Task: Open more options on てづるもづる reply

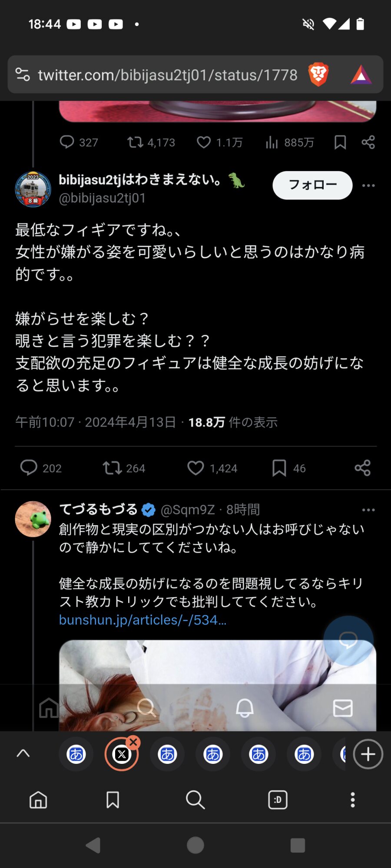Action: pyautogui.click(x=368, y=510)
